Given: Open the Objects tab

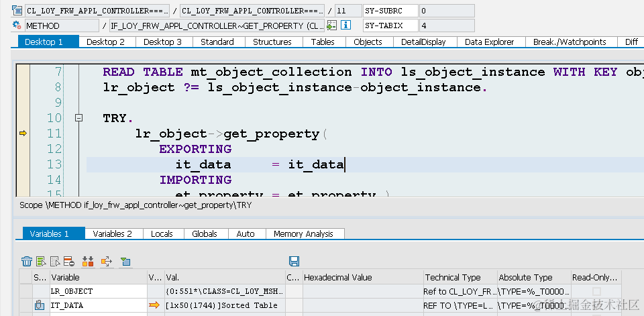Looking at the screenshot, I should click(368, 42).
